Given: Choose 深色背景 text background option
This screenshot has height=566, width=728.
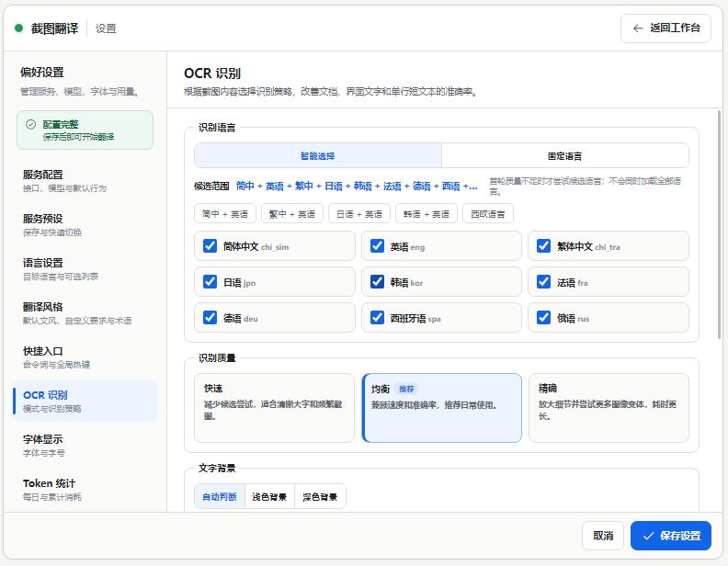Looking at the screenshot, I should (320, 496).
